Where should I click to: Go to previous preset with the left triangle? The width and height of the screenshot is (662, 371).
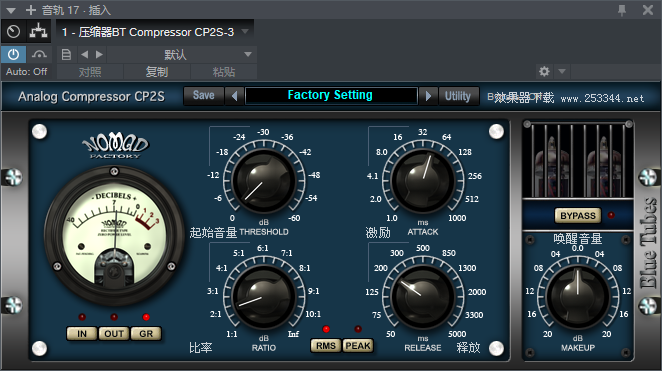pos(84,54)
